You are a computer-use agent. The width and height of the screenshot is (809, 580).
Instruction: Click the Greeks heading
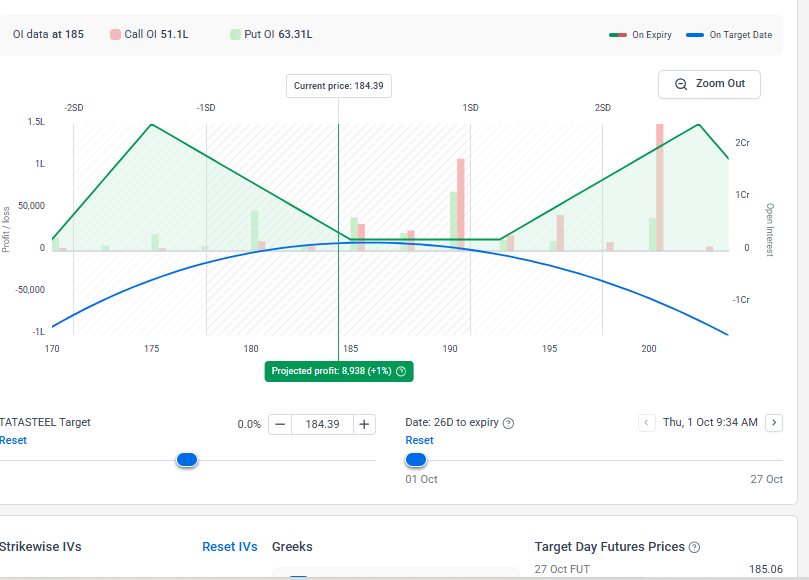[x=292, y=547]
